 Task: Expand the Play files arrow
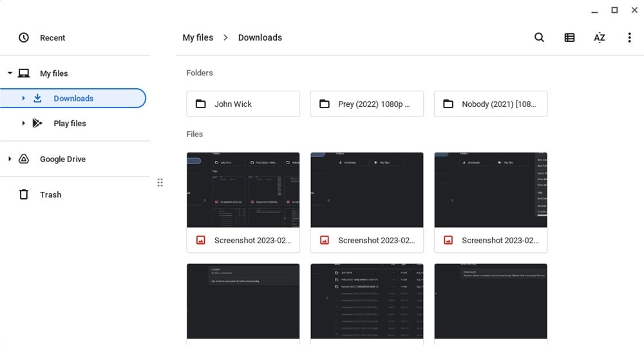click(x=23, y=123)
